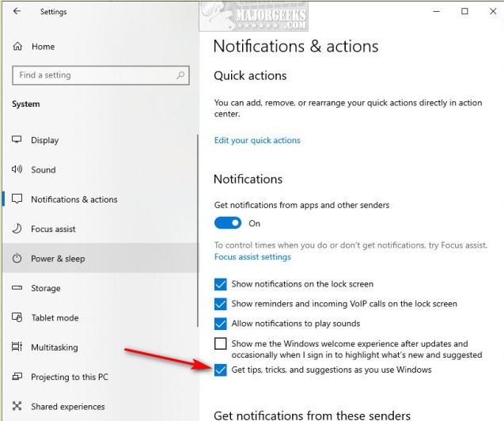This screenshot has width=504, height=421.
Task: Open Notifications & actions in sidebar
Action: coord(74,199)
